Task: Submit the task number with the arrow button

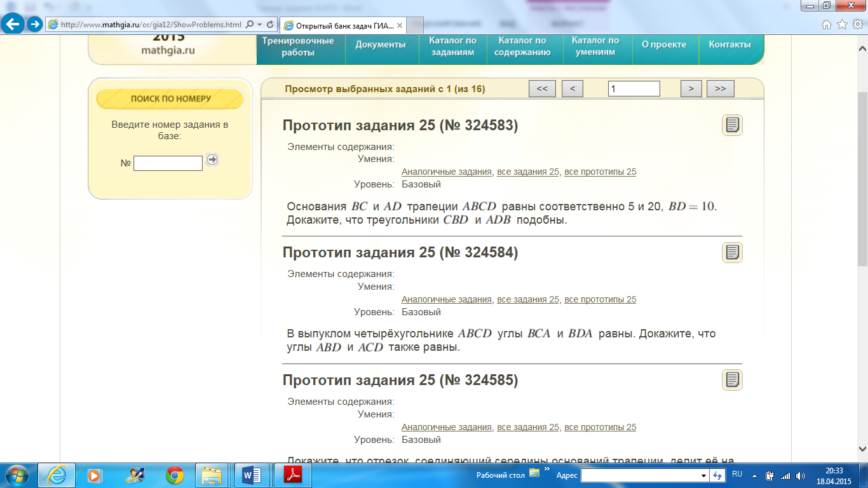Action: [212, 159]
